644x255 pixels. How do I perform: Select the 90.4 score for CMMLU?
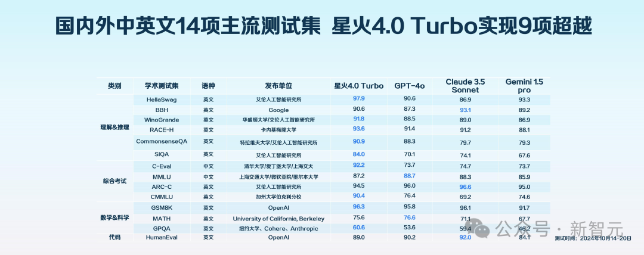pyautogui.click(x=358, y=195)
